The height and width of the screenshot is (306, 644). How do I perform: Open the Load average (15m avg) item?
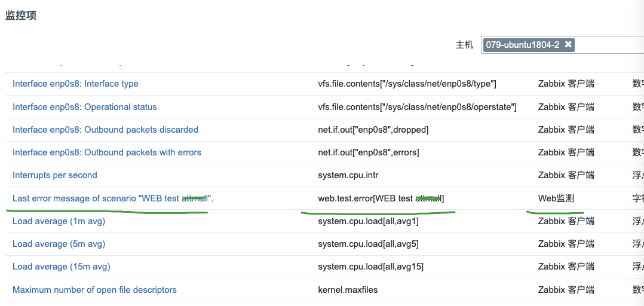(61, 267)
